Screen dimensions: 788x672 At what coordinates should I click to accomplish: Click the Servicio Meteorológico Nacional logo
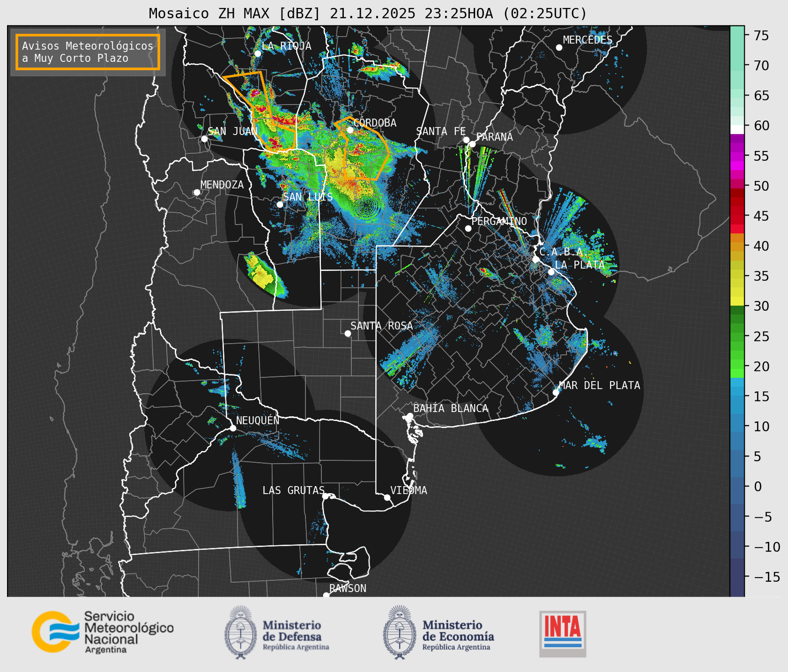(x=102, y=632)
